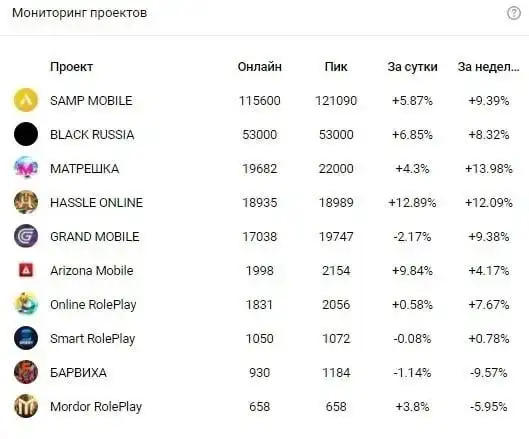Click the Online RolePlay project icon

pos(26,304)
